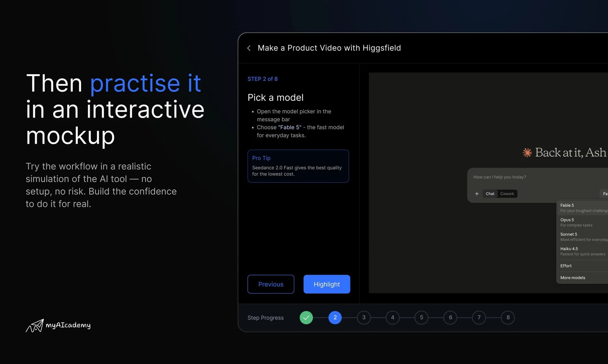Click the Highlight button
Image resolution: width=608 pixels, height=364 pixels.
pyautogui.click(x=327, y=284)
